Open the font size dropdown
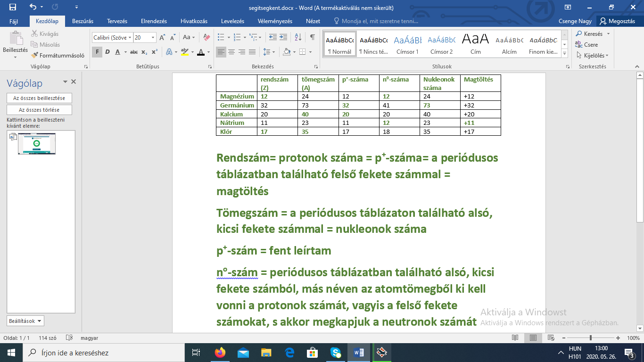The width and height of the screenshot is (644, 362). click(x=153, y=37)
